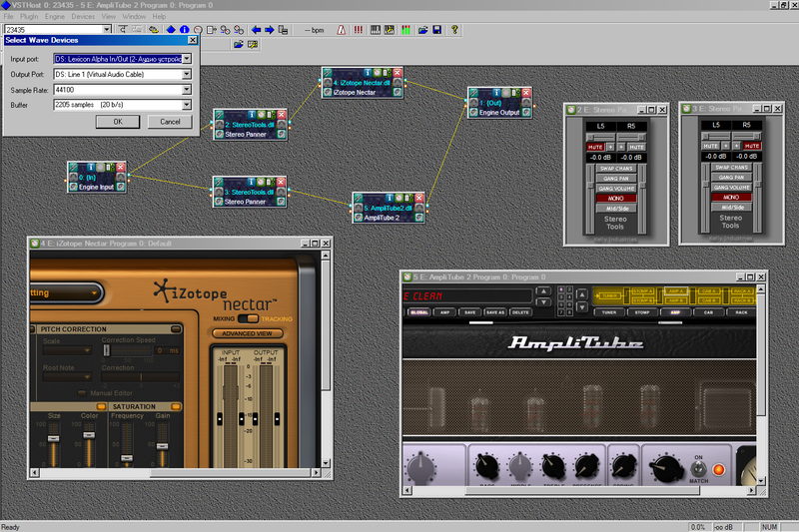Toggle MONO button in Stereo Tools 3 window
Image resolution: width=799 pixels, height=532 pixels.
click(x=731, y=197)
